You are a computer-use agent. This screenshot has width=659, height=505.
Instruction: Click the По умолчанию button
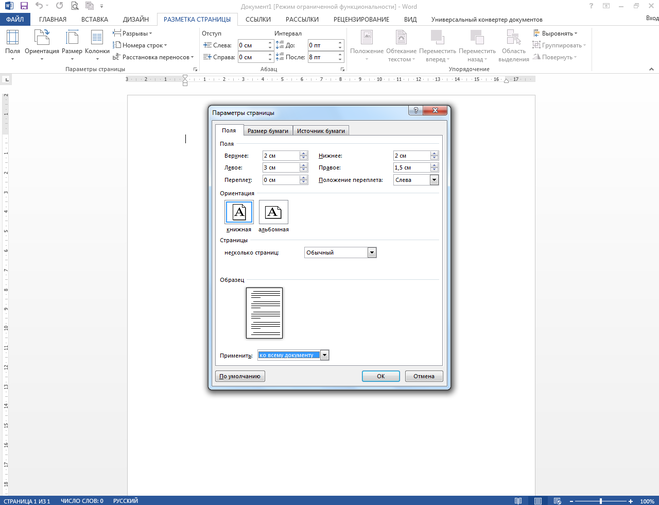click(240, 377)
